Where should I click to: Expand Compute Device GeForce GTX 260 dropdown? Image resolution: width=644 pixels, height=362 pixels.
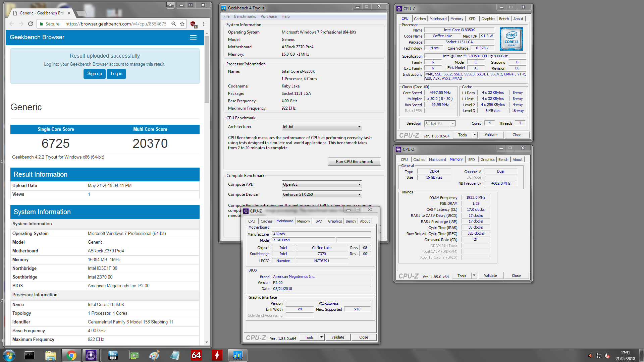(x=322, y=194)
